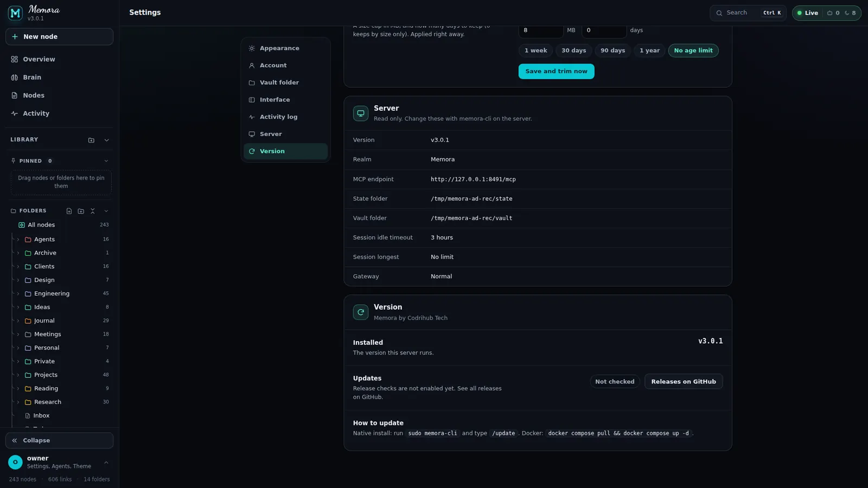Screen dimensions: 868x488
Task: Click the Version card refresh icon
Action: tap(361, 312)
